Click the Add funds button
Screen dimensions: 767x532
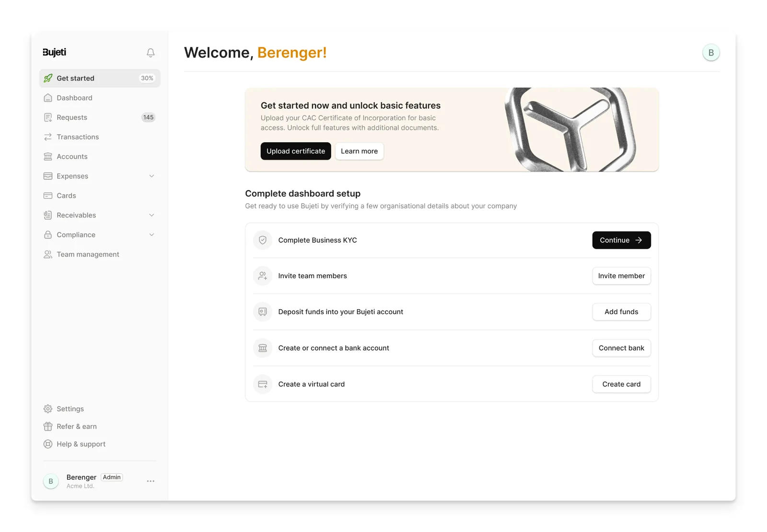point(621,312)
